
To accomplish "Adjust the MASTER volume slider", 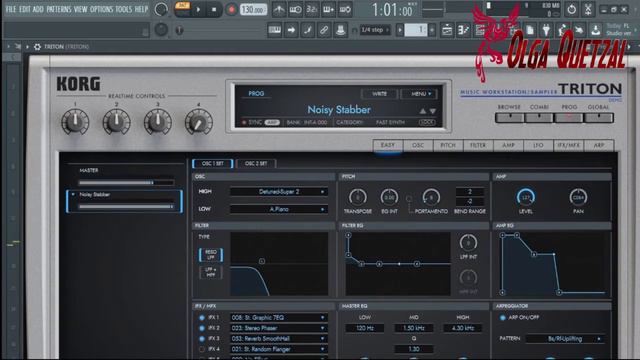I will (127, 183).
